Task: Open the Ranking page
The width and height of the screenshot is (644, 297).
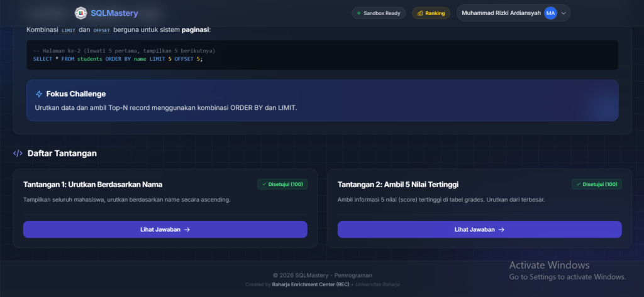Action: (x=431, y=13)
